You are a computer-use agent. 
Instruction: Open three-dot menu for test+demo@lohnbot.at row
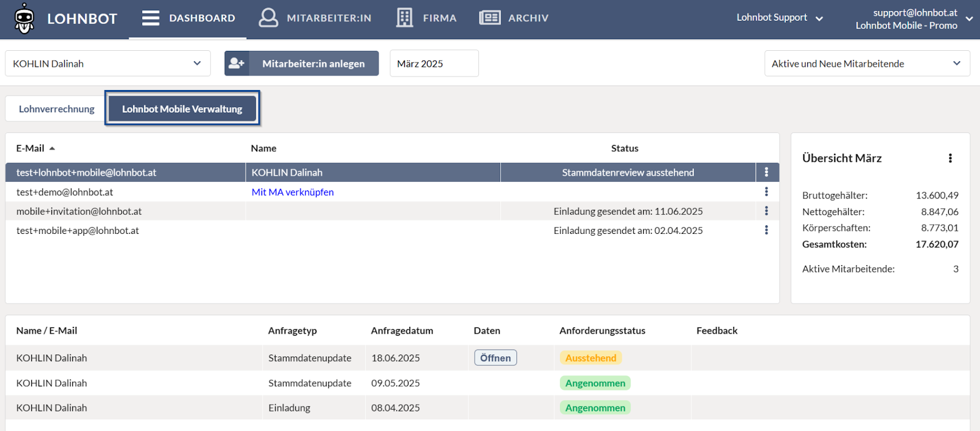(x=766, y=192)
